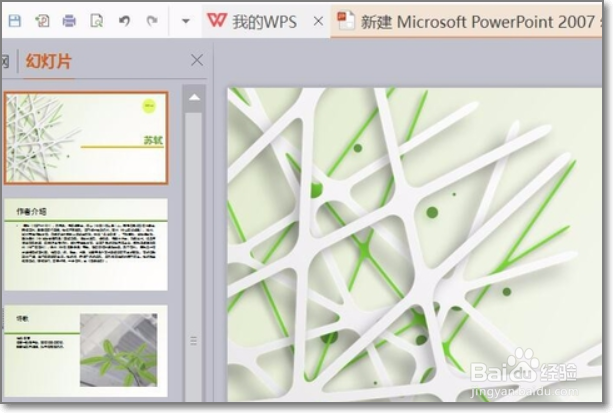Click the main slide editing canvas
This screenshot has height=413, width=613.
[x=415, y=244]
